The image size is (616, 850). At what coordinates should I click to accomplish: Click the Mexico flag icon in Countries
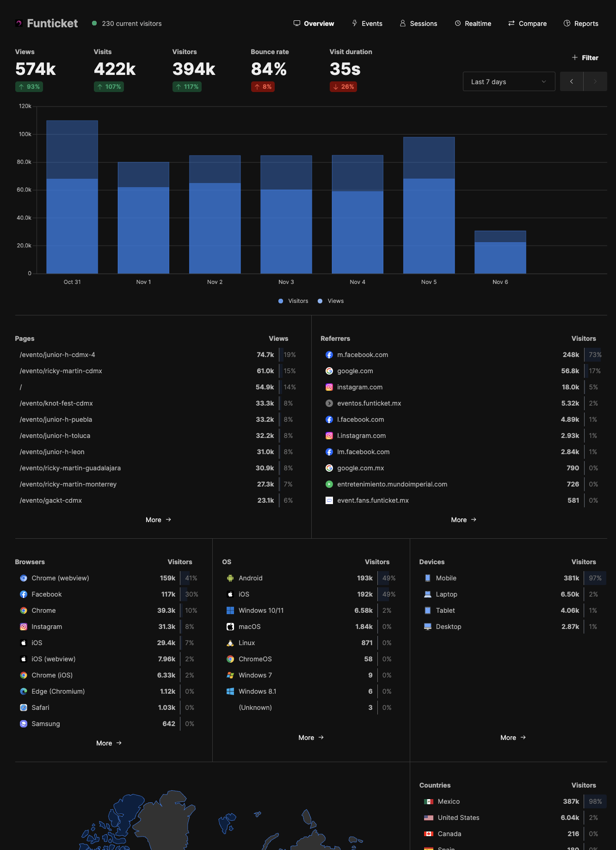(428, 801)
